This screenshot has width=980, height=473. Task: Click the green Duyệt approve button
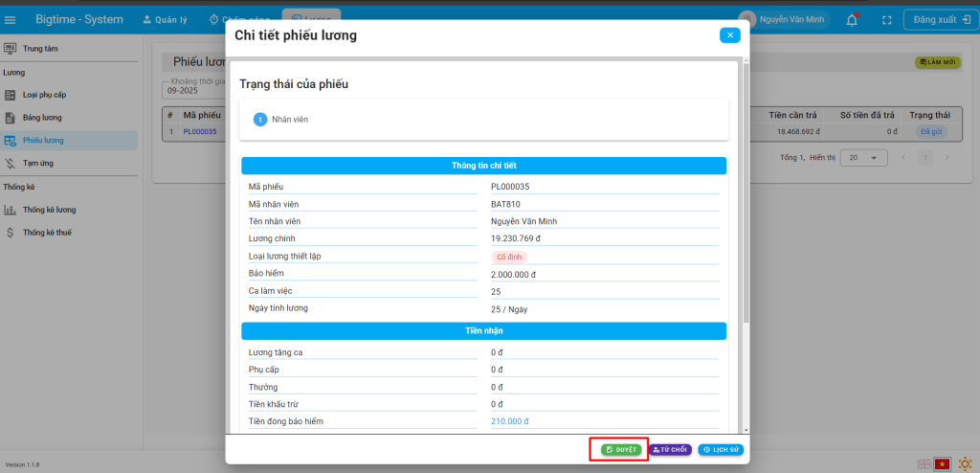point(620,449)
